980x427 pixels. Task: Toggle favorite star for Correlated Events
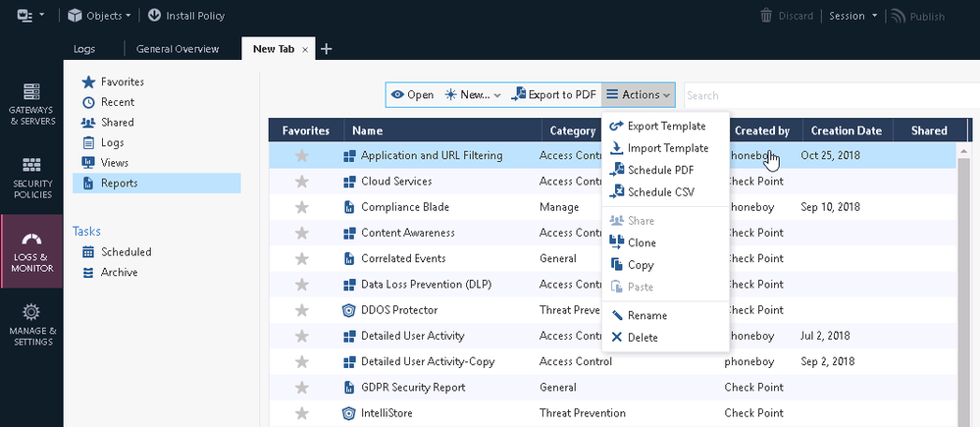point(302,258)
